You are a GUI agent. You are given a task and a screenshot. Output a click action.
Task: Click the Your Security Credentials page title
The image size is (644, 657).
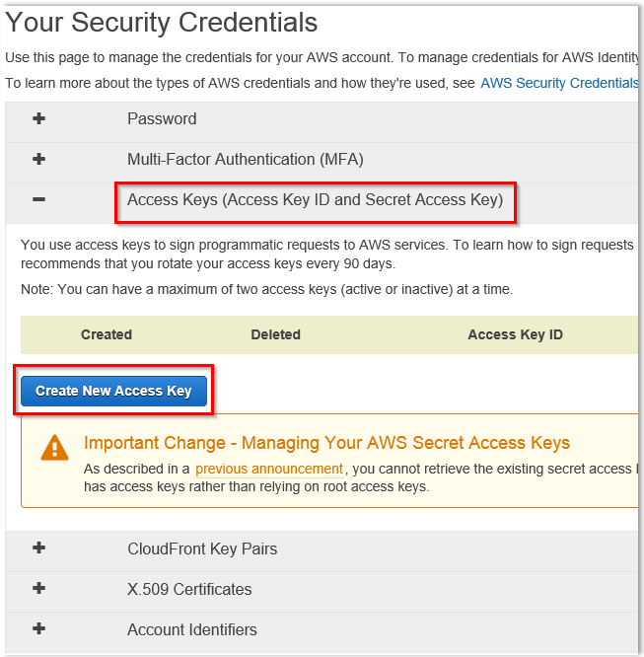tap(162, 22)
